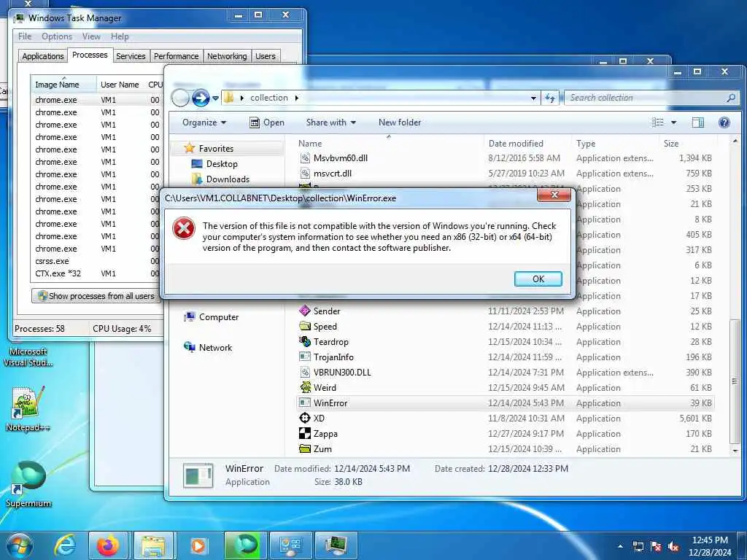Sort processes by Image Name column
The image size is (747, 560).
coord(63,85)
